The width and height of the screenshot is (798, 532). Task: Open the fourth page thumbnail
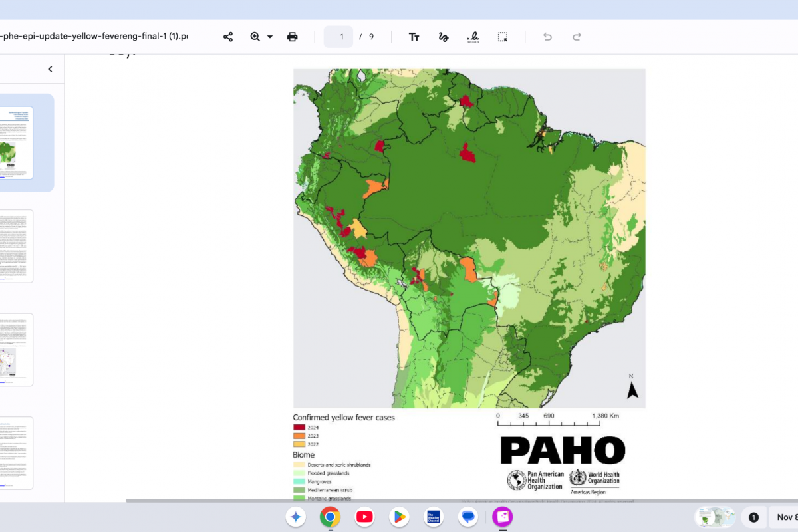(x=15, y=454)
